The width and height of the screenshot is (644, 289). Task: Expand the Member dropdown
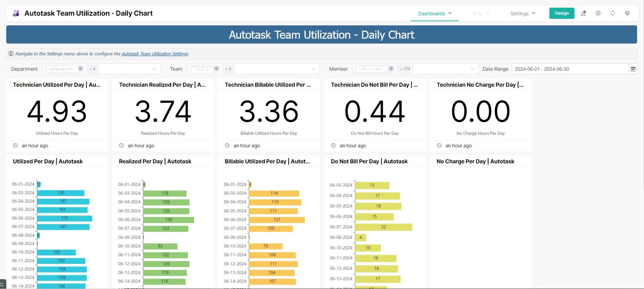472,69
